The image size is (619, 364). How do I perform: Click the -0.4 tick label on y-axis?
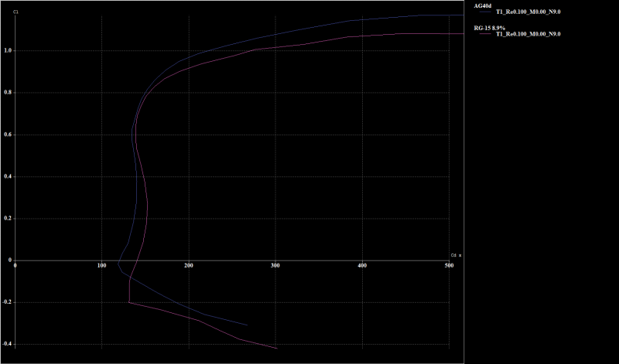click(x=6, y=344)
